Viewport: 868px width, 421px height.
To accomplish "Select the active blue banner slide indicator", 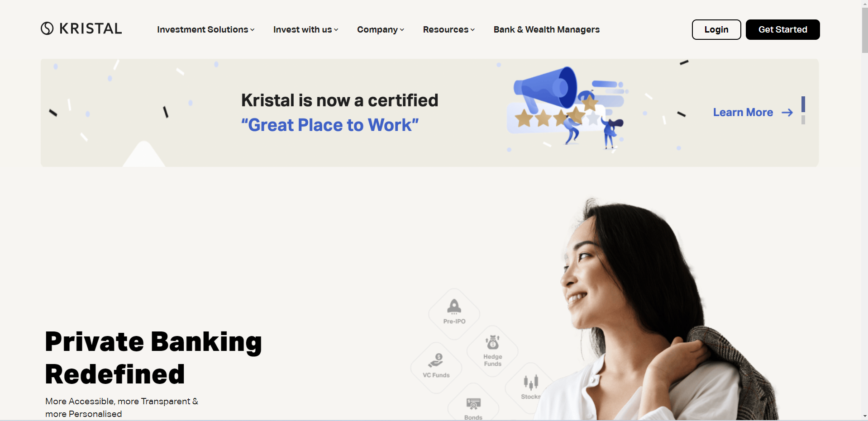I will pos(803,104).
